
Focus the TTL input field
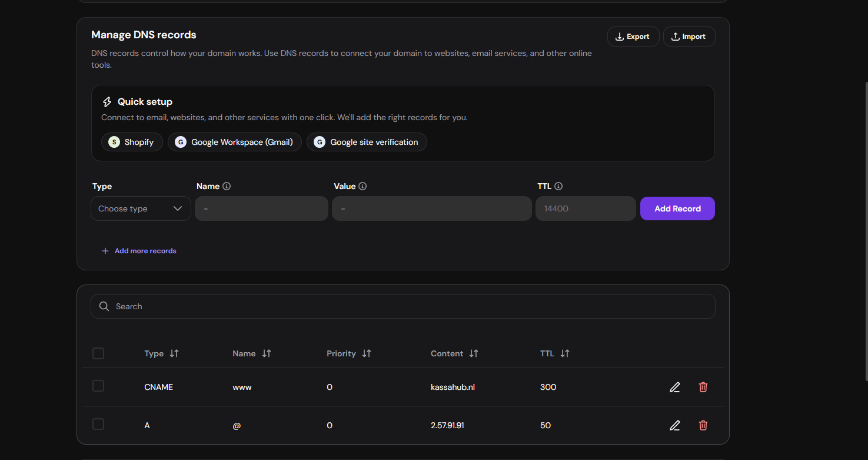[x=586, y=209]
